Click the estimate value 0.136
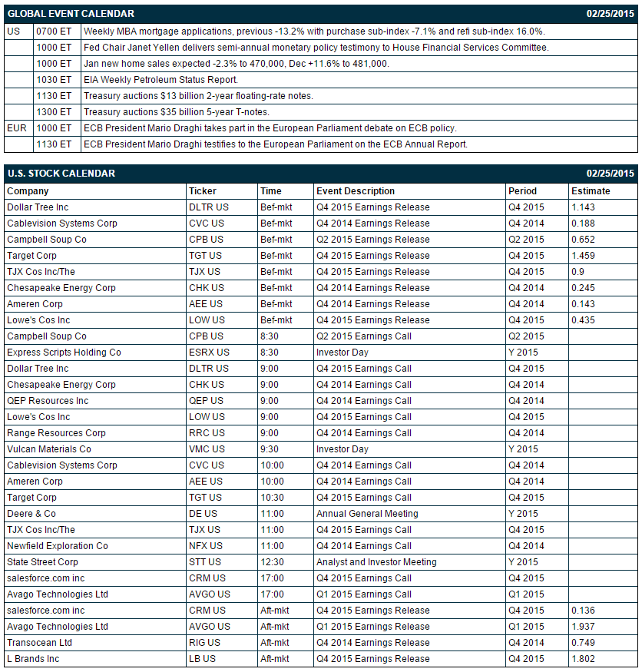 pos(583,611)
